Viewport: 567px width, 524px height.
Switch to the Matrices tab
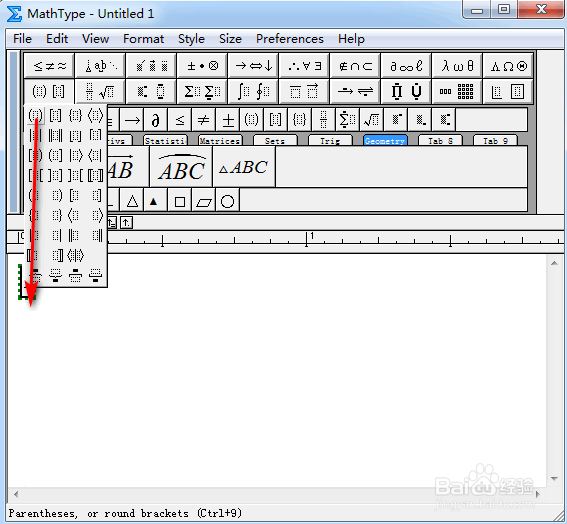[x=220, y=141]
